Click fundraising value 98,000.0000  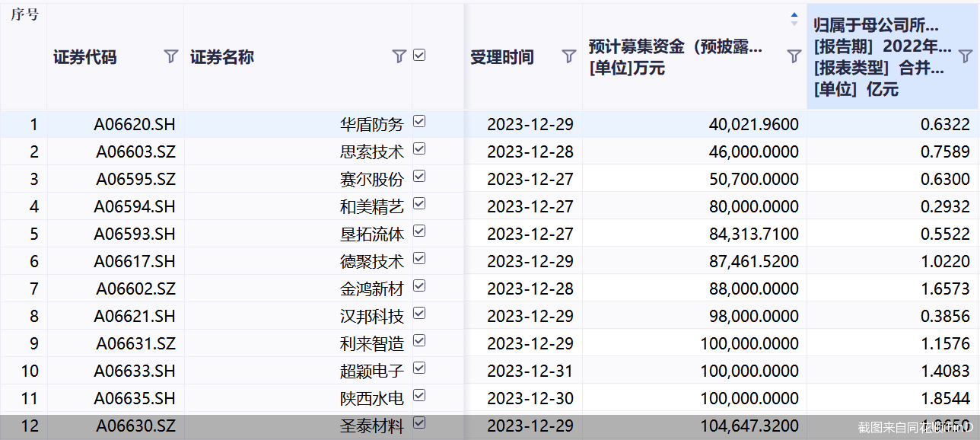click(754, 317)
